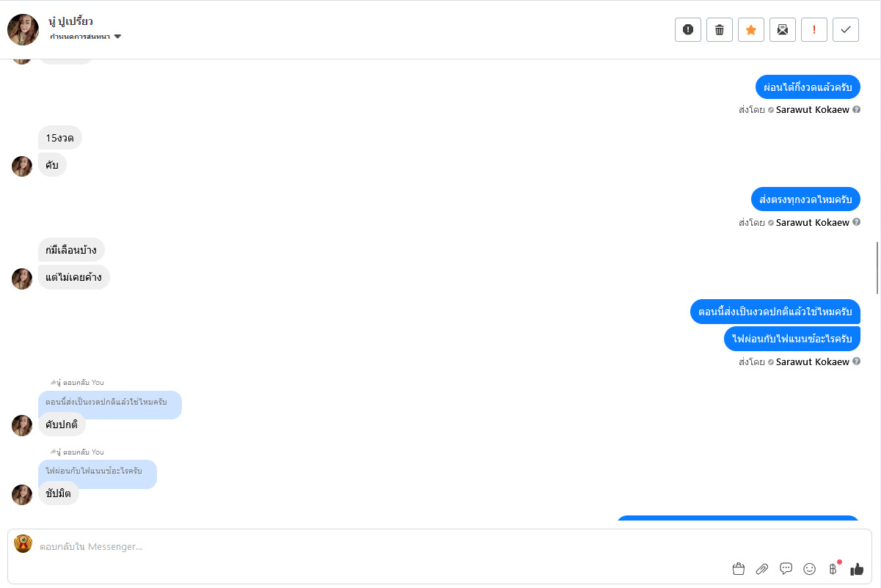Attach a file with paperclip icon
Screen dimensions: 881x588
(x=762, y=569)
